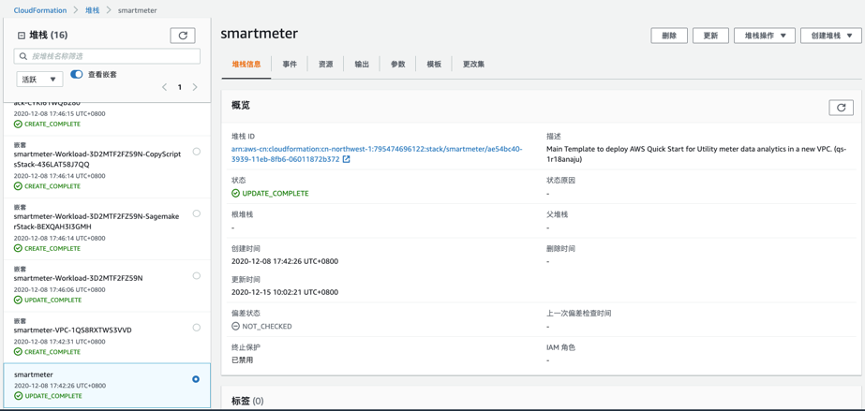Image resolution: width=866 pixels, height=412 pixels.
Task: Open the 活跃 status filter dropdown
Action: (40, 79)
